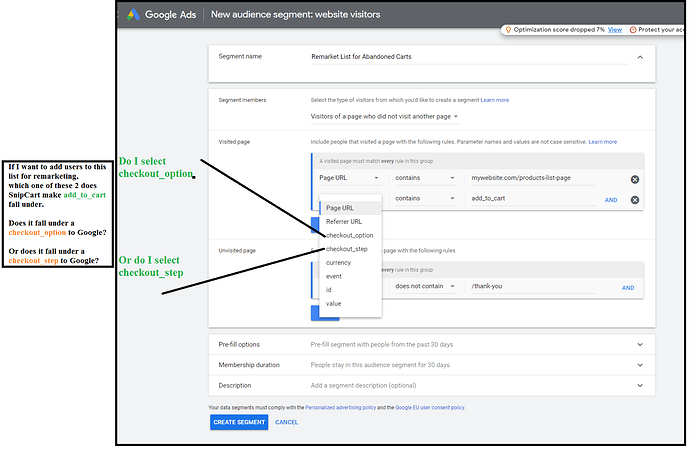Open contains operator dropdown for products-list-page rule
This screenshot has width=690, height=449.
425,178
